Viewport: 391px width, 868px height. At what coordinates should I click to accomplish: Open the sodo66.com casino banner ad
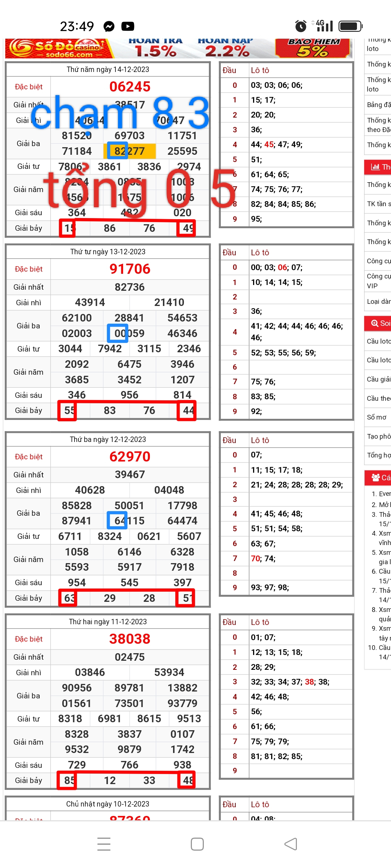tap(179, 48)
